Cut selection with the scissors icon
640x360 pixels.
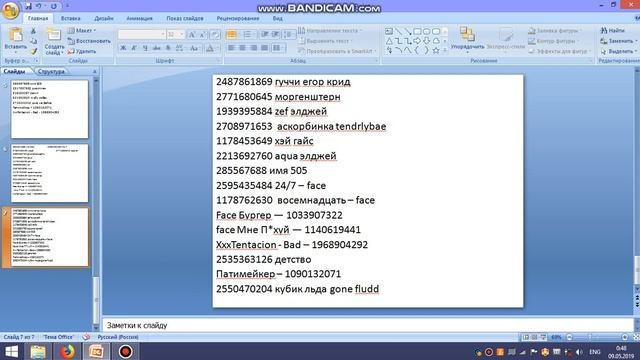(x=33, y=31)
